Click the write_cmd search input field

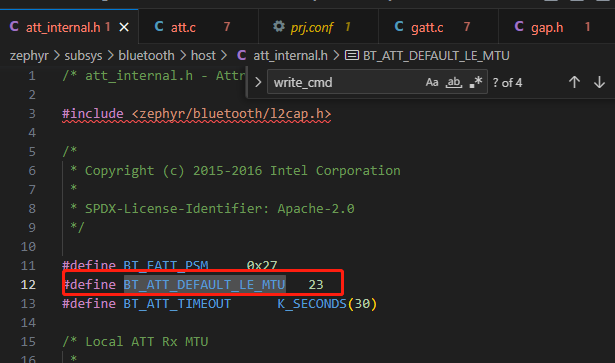[x=345, y=82]
